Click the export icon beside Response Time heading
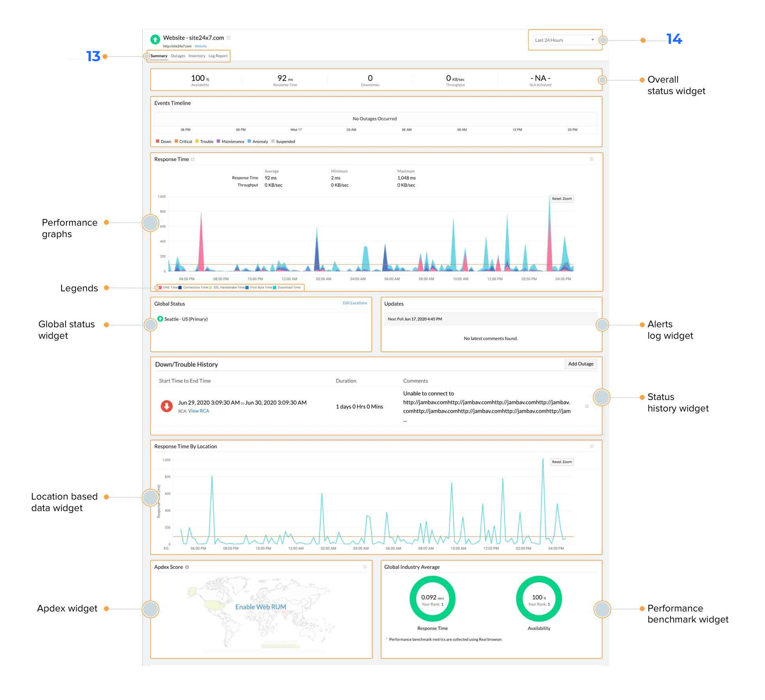Viewport: 765px width, 700px height. 193,159
